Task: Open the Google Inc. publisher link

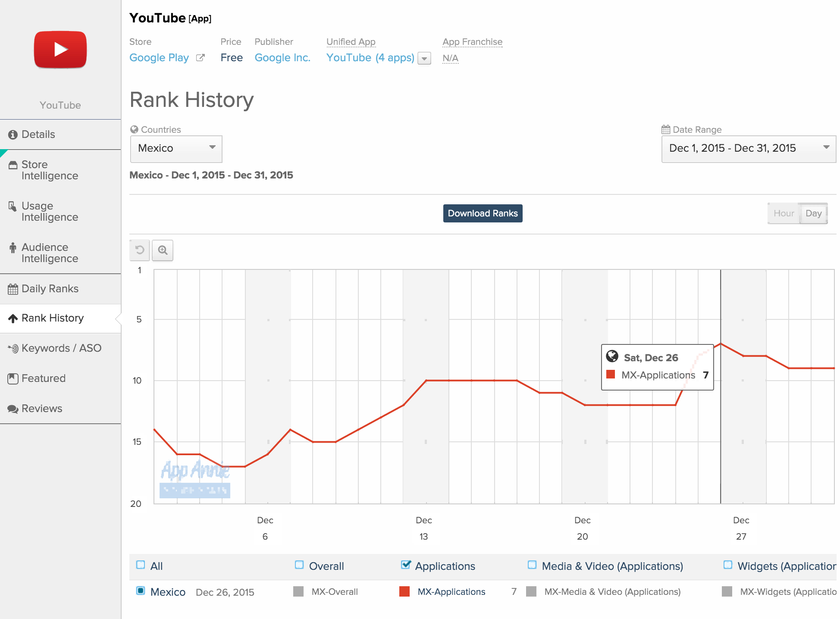Action: pos(282,58)
